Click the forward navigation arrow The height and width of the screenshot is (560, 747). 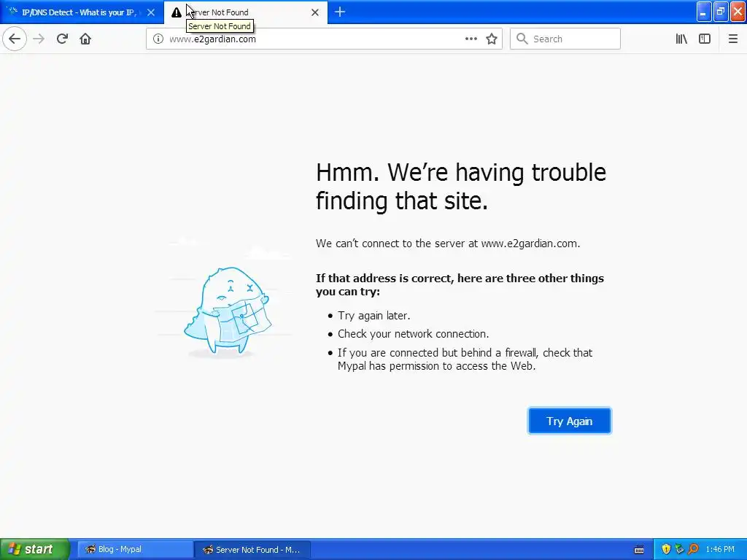(x=39, y=39)
